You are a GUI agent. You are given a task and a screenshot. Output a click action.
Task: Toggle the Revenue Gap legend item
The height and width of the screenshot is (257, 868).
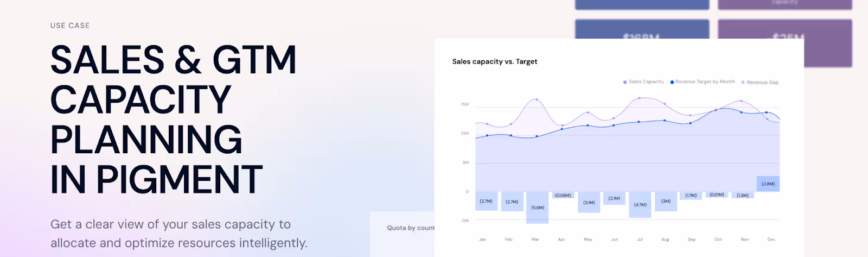click(x=759, y=82)
